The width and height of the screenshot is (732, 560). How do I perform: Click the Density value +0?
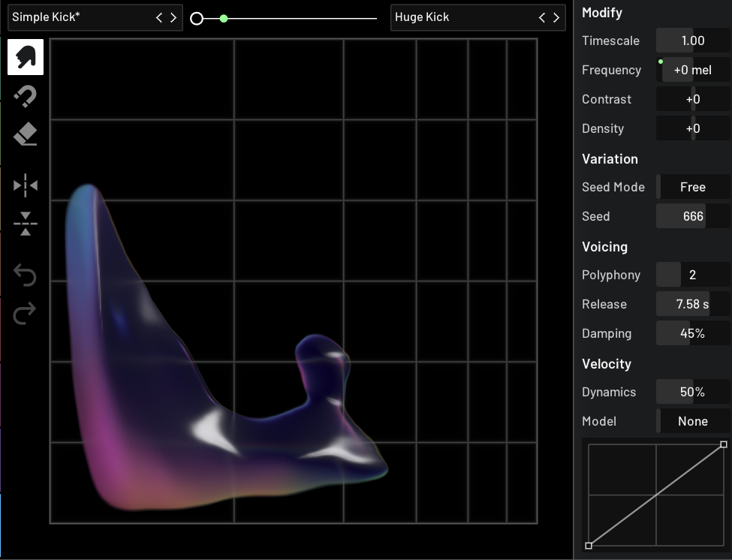coord(693,129)
